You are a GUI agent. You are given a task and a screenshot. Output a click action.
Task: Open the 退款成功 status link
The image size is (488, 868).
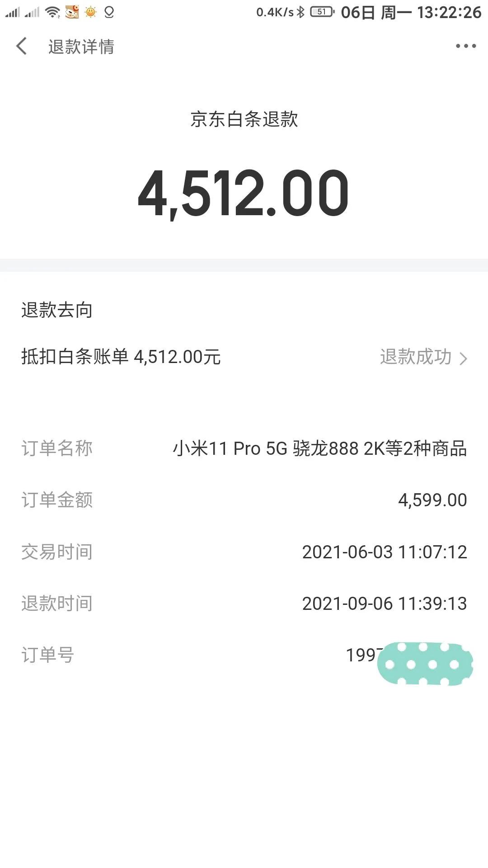(415, 357)
